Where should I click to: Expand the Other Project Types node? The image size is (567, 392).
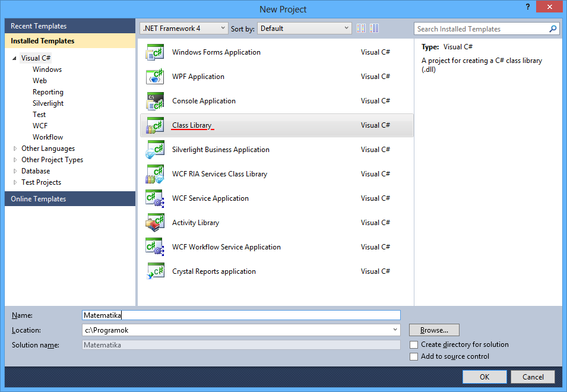point(15,160)
